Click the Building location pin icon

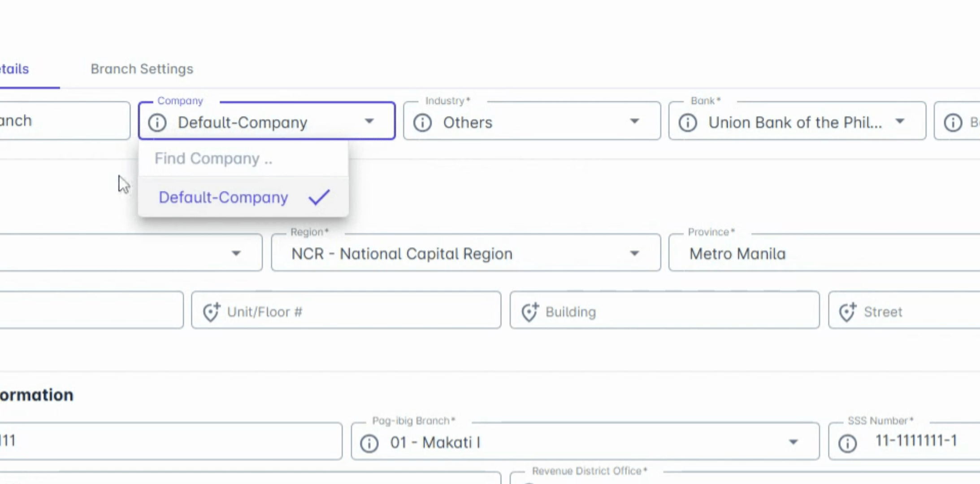529,312
